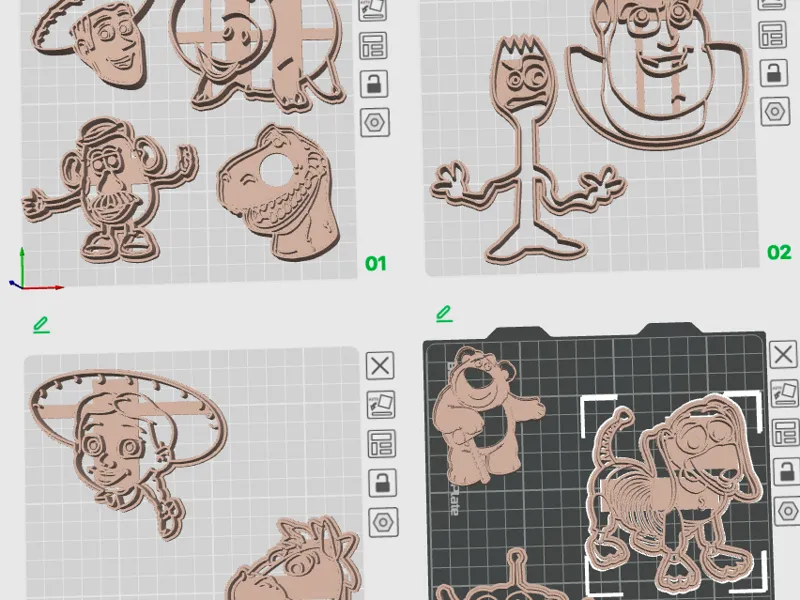This screenshot has height=600, width=800.
Task: Arrange objects on plate 01
Action: coord(373,46)
